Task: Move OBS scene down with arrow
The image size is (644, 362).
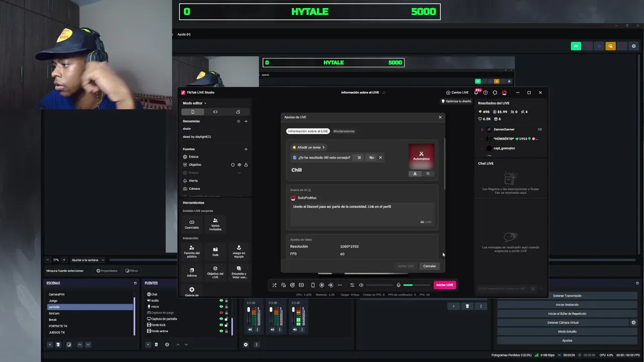Action: 88,344
